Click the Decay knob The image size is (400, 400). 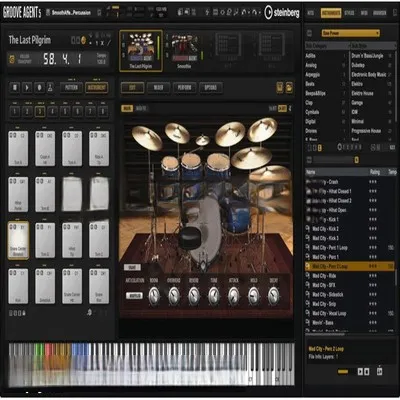[274, 295]
